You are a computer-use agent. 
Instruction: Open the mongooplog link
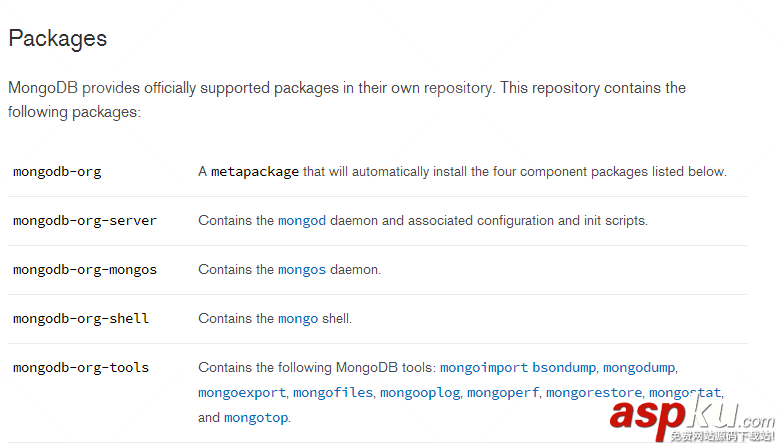point(420,393)
